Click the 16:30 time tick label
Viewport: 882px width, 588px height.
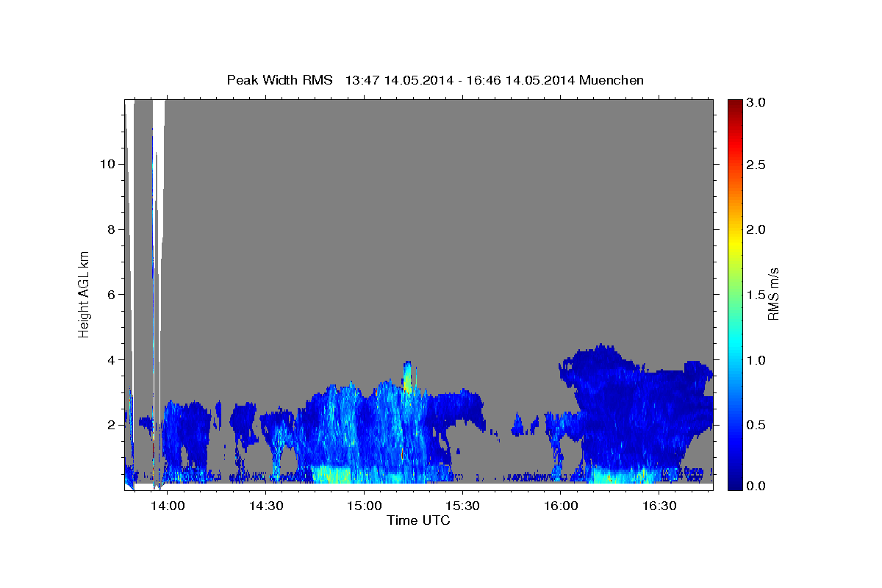[x=659, y=506]
